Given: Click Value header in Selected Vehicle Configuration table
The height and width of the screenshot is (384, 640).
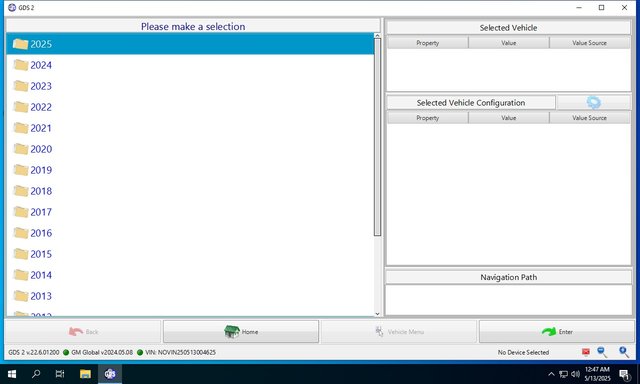Looking at the screenshot, I should [509, 118].
